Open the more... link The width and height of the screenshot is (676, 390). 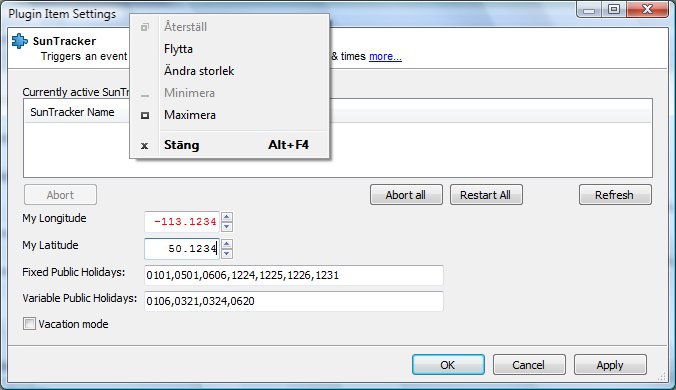coord(385,56)
